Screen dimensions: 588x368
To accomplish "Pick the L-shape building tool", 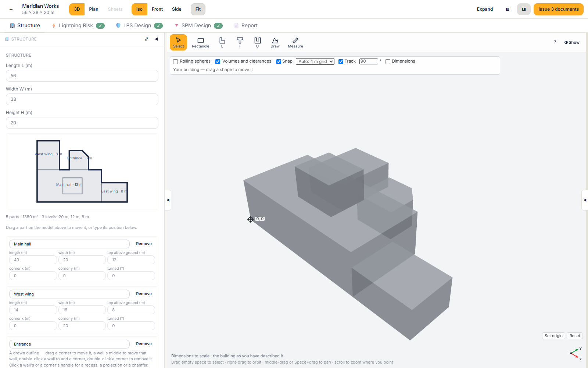I will (x=222, y=42).
